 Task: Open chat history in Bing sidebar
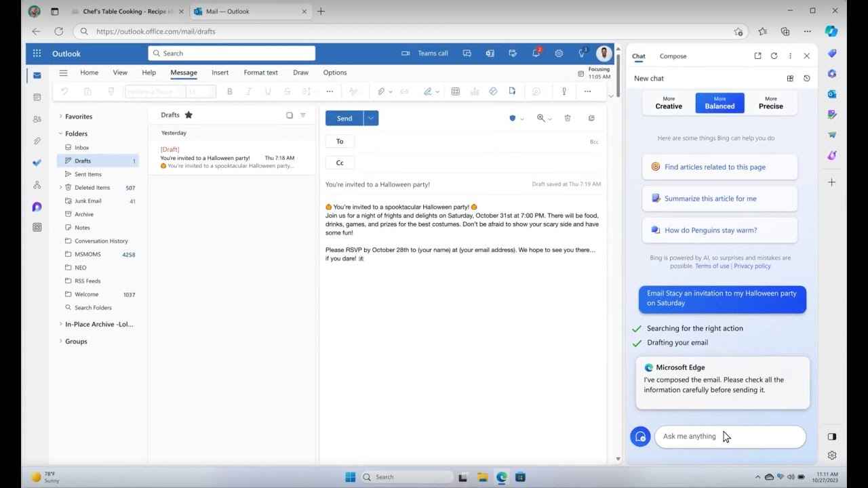pyautogui.click(x=806, y=79)
